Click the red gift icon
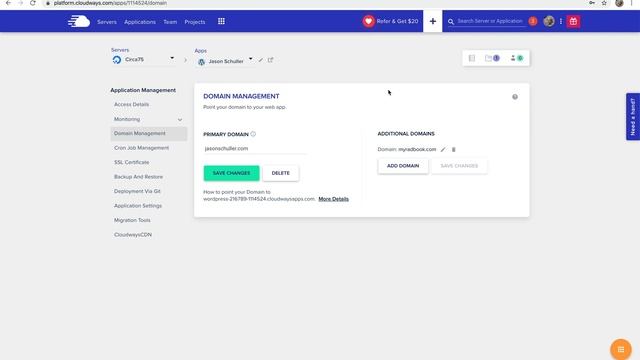The width and height of the screenshot is (640, 360). [x=573, y=21]
